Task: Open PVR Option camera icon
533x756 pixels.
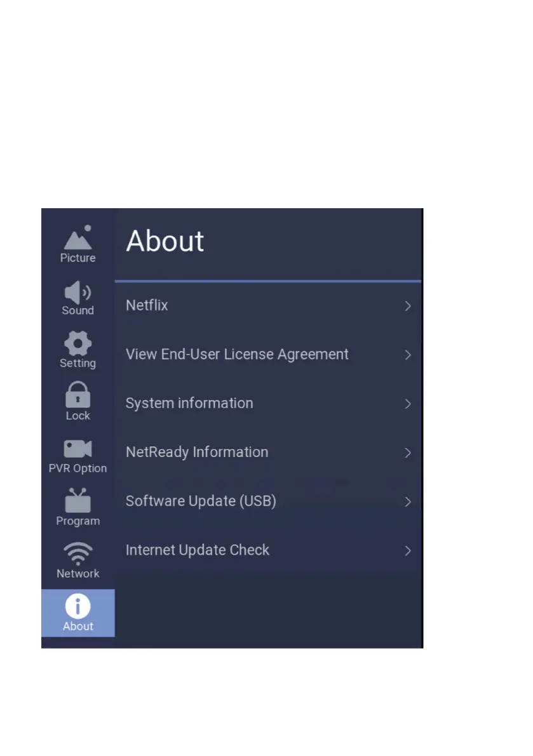Action: pos(78,449)
